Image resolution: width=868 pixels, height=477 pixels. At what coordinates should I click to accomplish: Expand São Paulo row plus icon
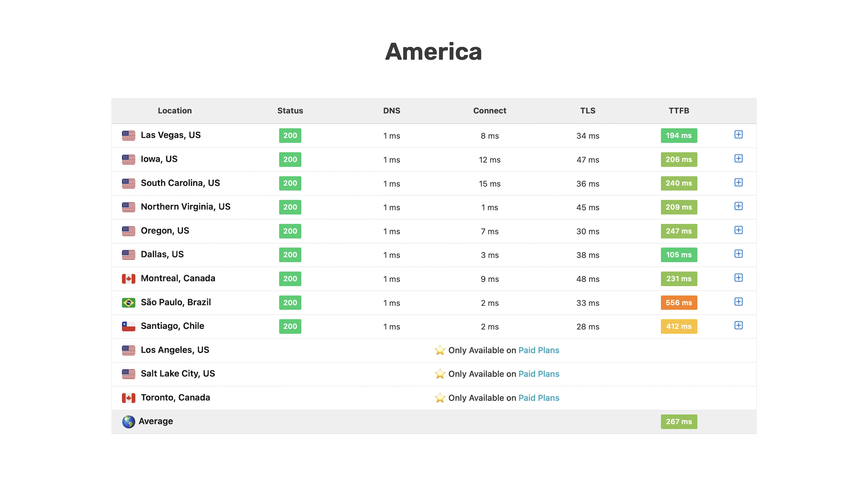click(738, 302)
